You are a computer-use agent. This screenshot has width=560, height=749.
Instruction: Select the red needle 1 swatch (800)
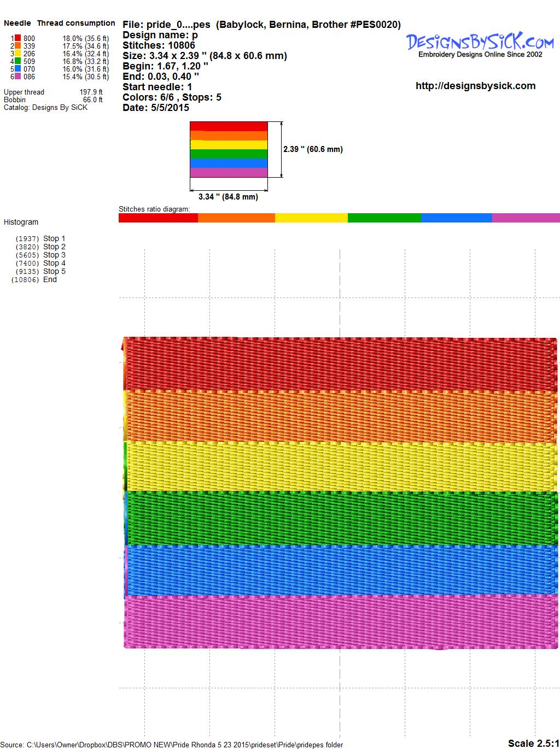pos(18,38)
